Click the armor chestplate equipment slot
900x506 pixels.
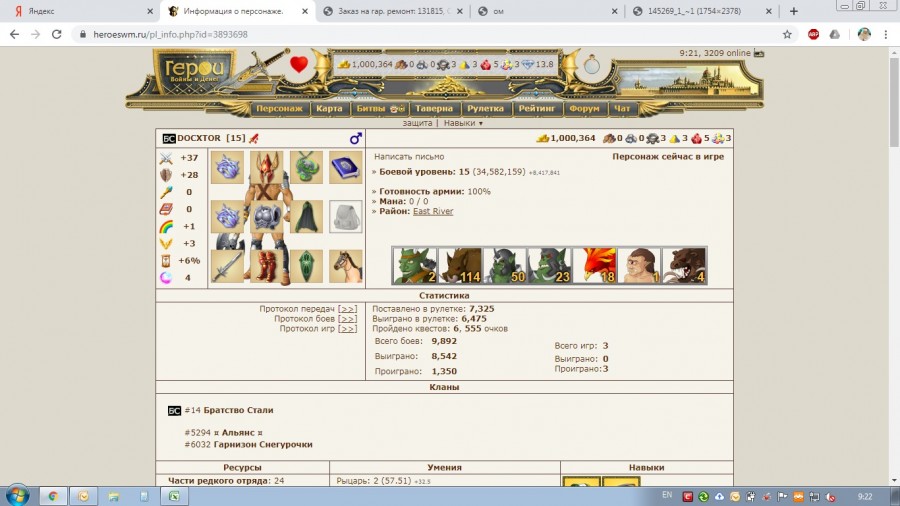[x=266, y=216]
